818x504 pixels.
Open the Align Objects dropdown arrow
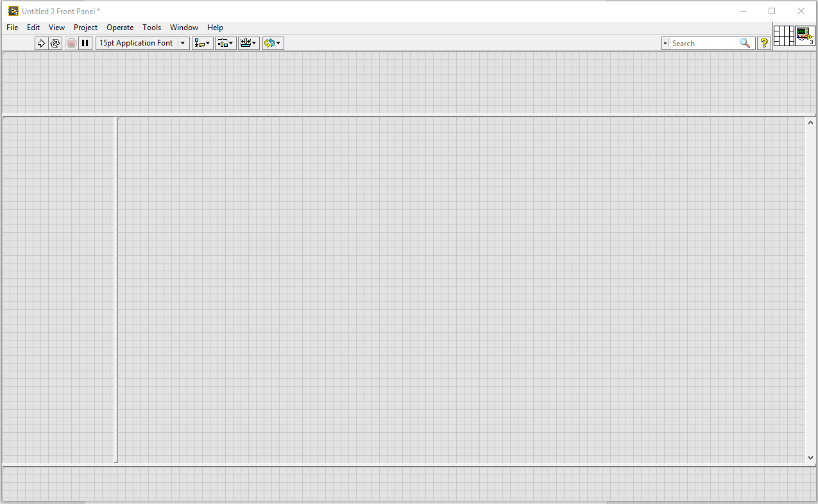pos(207,43)
